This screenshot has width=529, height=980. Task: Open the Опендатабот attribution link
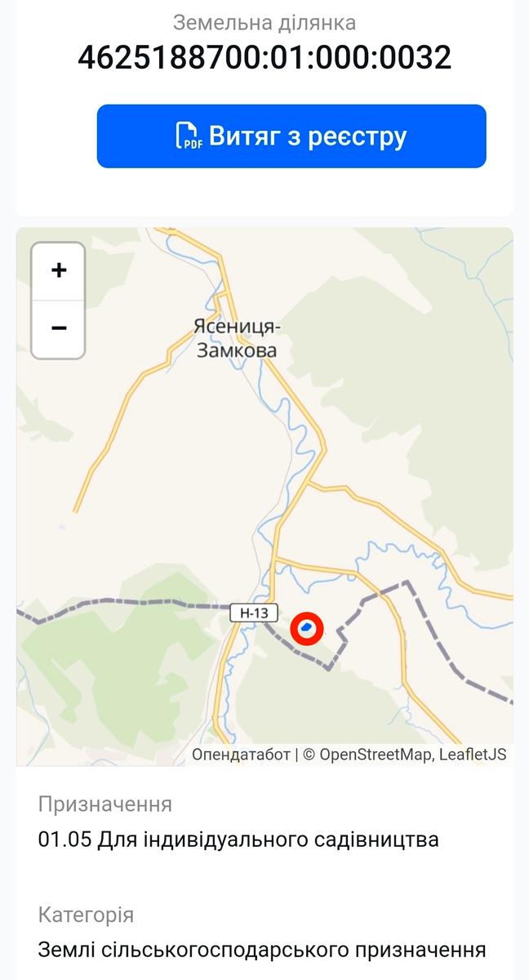click(241, 755)
